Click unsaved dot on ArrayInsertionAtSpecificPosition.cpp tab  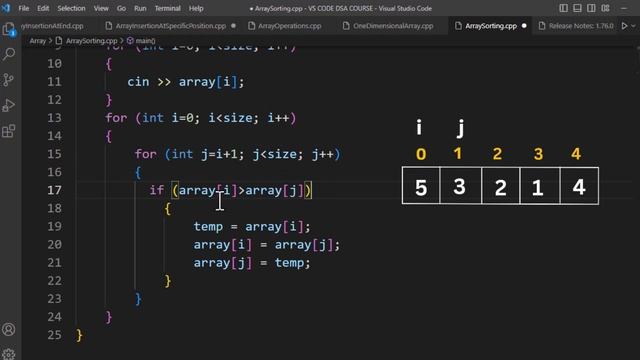click(x=233, y=26)
